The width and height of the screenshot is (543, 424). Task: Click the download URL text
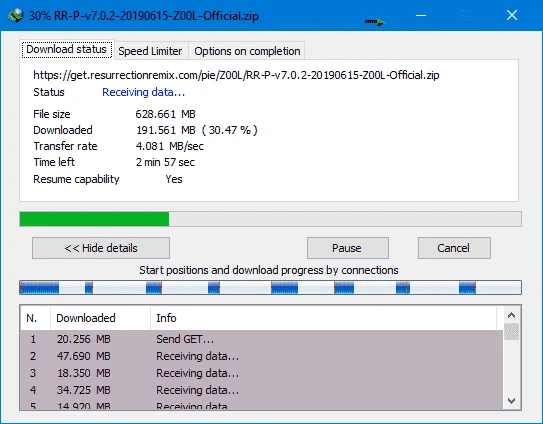(x=236, y=75)
